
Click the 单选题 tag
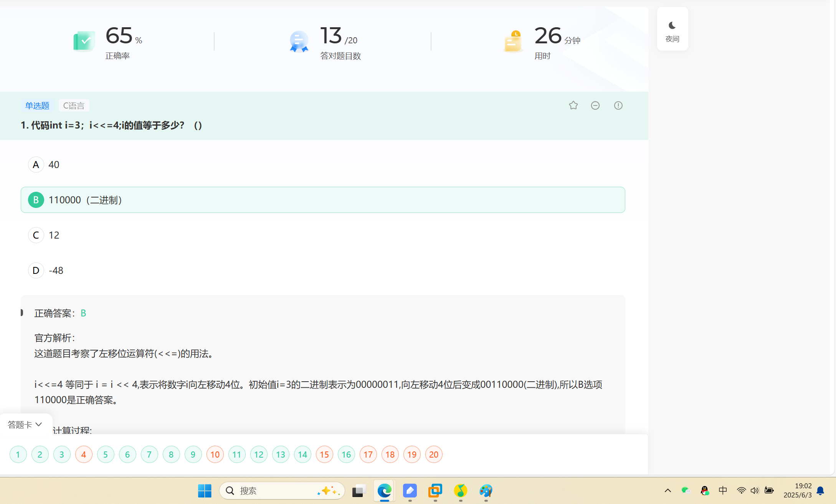click(37, 105)
